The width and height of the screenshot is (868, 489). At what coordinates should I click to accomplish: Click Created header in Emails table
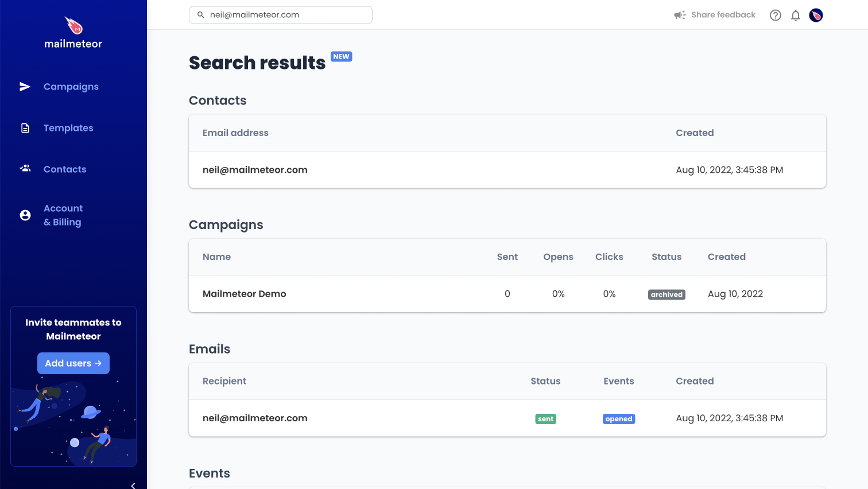pyautogui.click(x=695, y=381)
